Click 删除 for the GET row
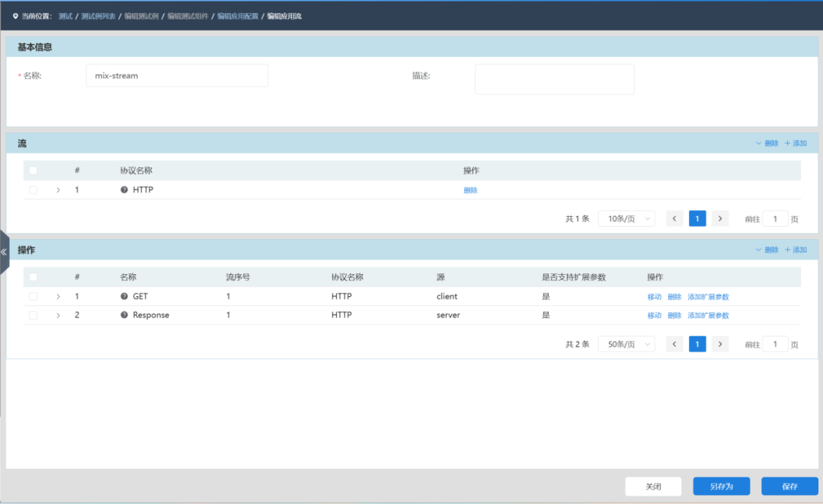The height and width of the screenshot is (504, 823). [x=674, y=297]
